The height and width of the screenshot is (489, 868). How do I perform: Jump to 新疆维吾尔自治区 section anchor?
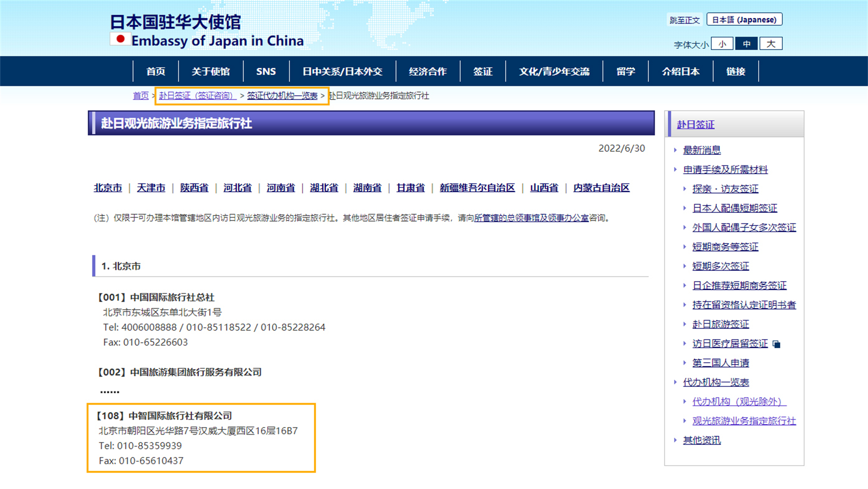(477, 188)
